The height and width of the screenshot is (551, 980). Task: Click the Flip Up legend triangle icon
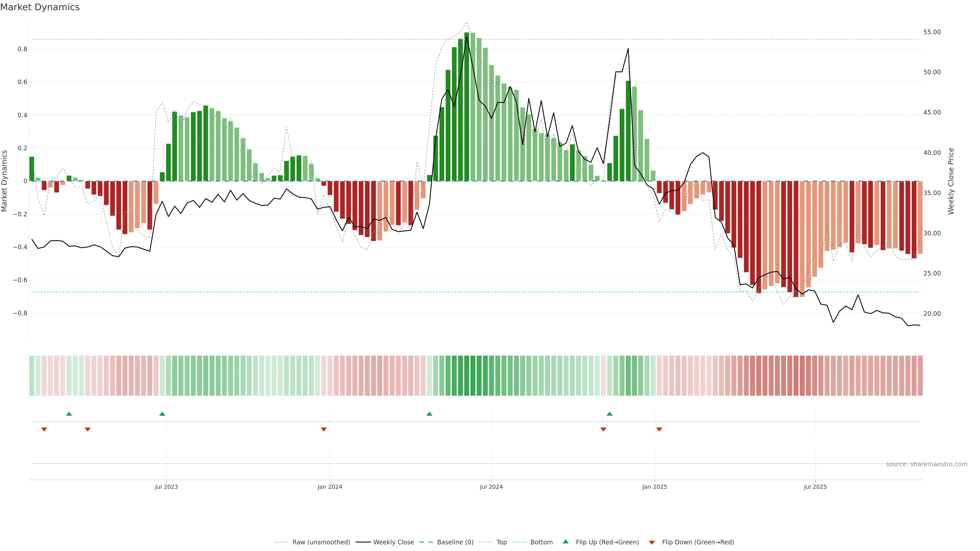566,542
